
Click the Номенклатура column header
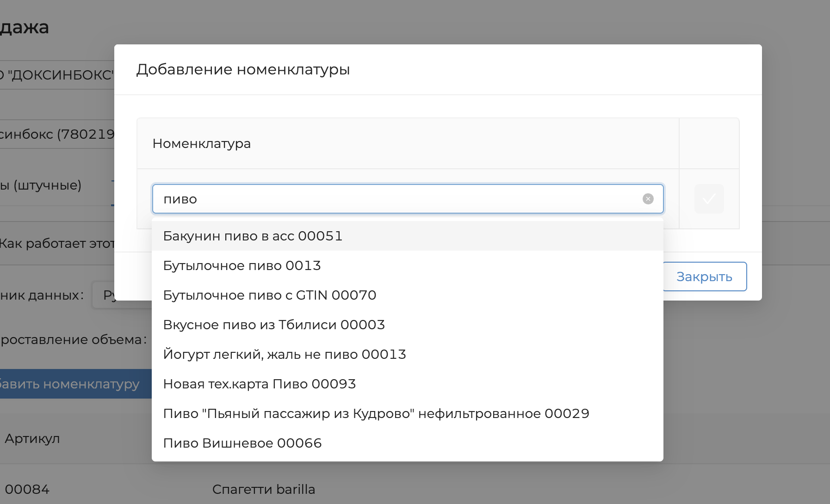click(x=202, y=143)
